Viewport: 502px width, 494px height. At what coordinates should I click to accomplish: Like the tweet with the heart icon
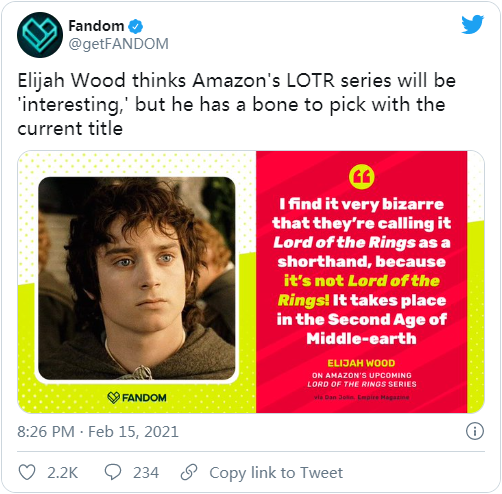[27, 472]
